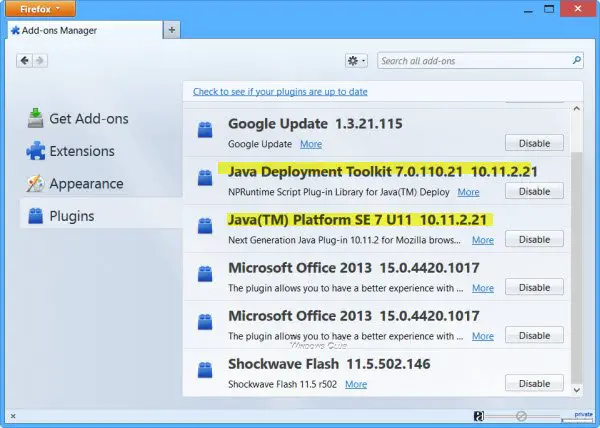This screenshot has width=600, height=428.
Task: Maximize the Firefox window
Action: [x=549, y=9]
